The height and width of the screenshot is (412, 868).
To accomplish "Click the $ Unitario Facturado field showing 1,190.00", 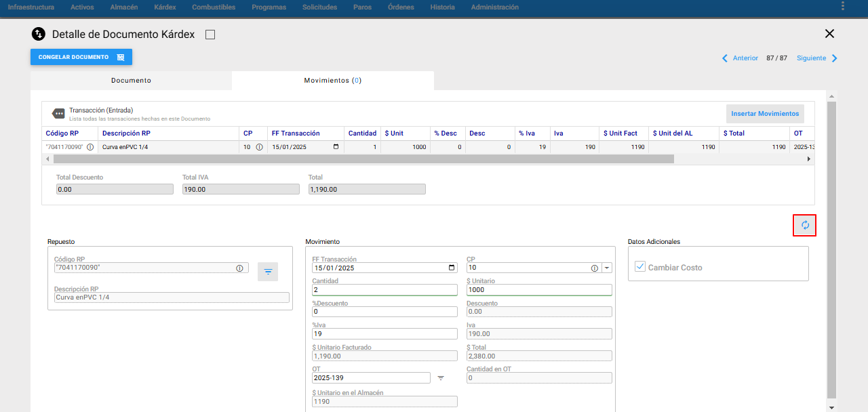I will [384, 356].
